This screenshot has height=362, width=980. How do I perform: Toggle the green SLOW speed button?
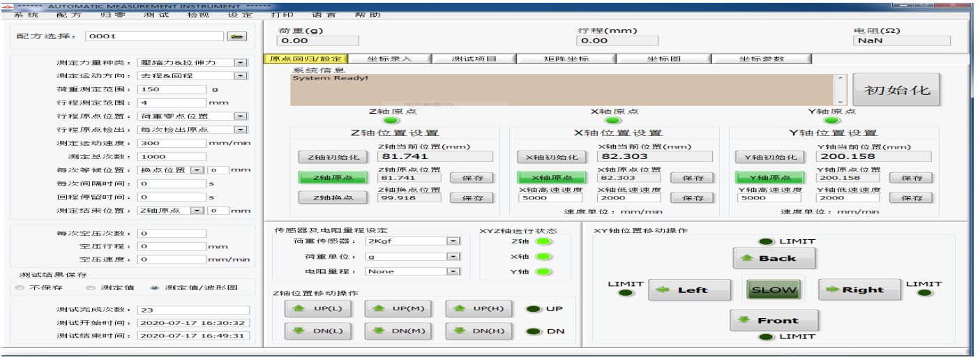tap(773, 290)
